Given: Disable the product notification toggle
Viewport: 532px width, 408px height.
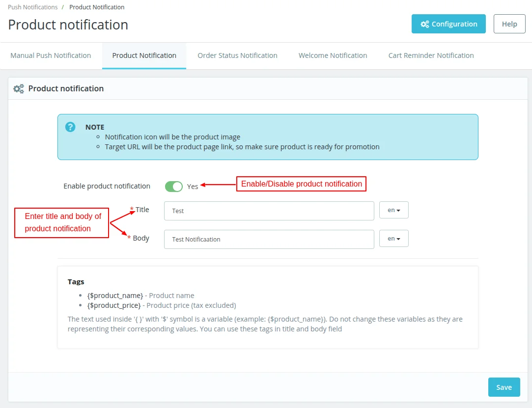Looking at the screenshot, I should click(173, 186).
